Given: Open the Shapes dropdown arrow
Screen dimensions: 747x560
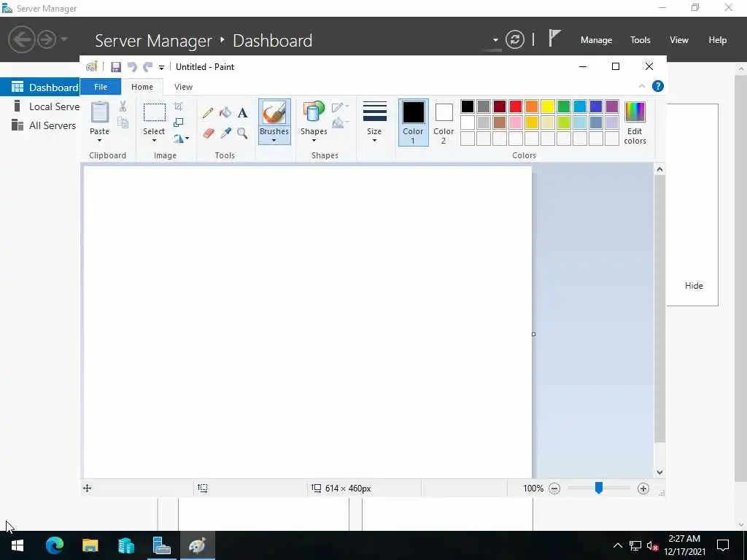Looking at the screenshot, I should [x=314, y=141].
